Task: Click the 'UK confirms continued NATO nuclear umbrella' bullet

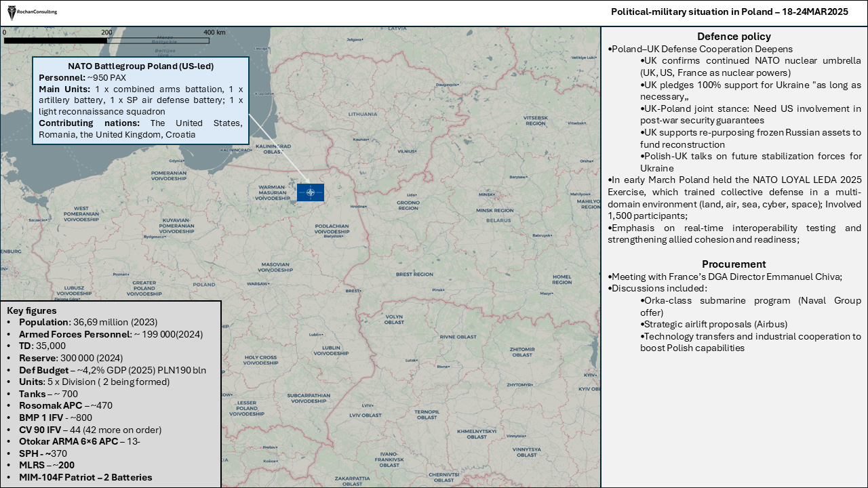Action: [751, 66]
